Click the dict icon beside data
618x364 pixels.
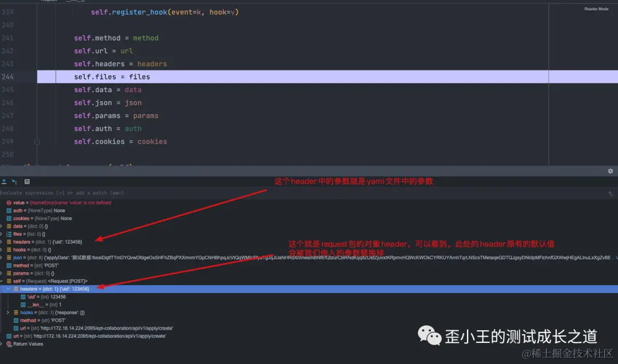coord(9,227)
